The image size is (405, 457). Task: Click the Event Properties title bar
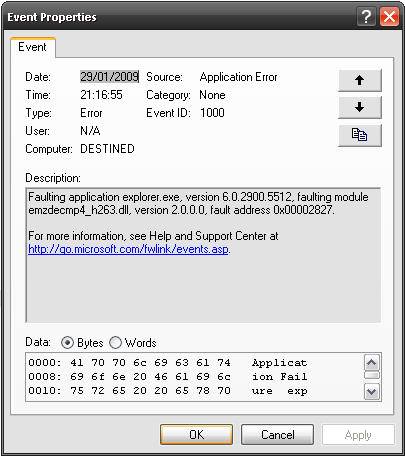180,17
